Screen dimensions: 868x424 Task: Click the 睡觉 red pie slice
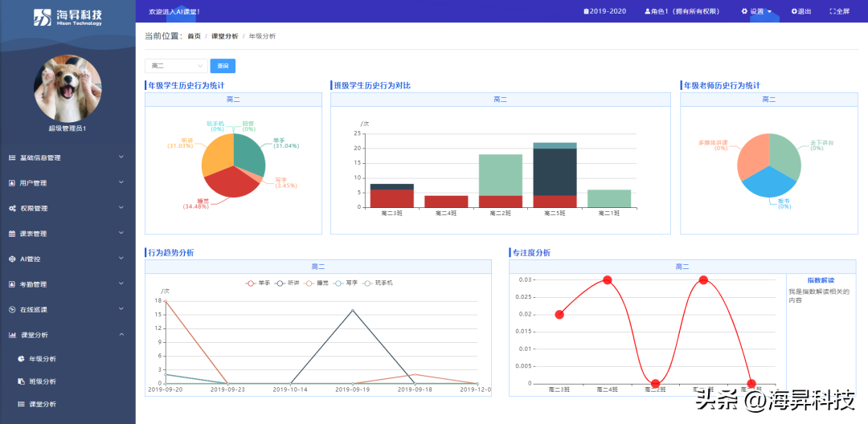click(230, 182)
